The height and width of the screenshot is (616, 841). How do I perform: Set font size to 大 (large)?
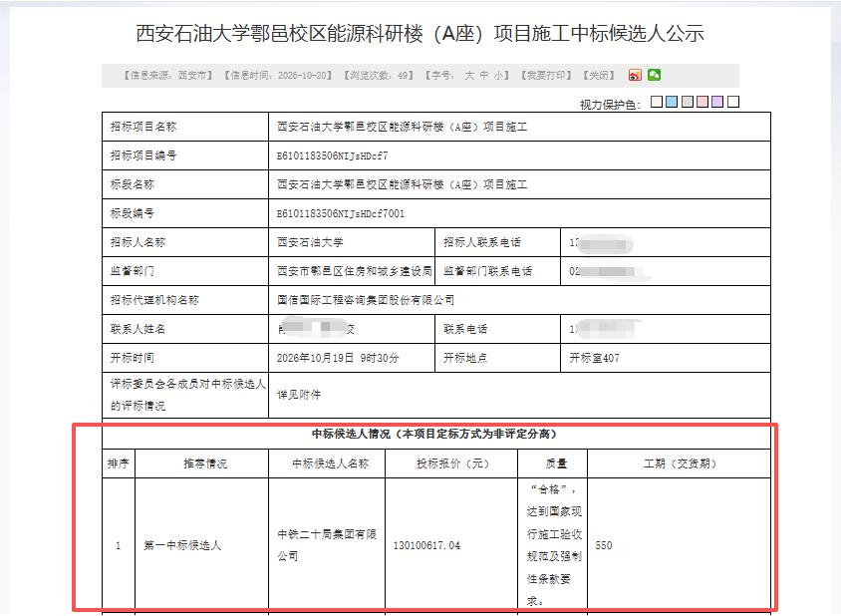469,76
